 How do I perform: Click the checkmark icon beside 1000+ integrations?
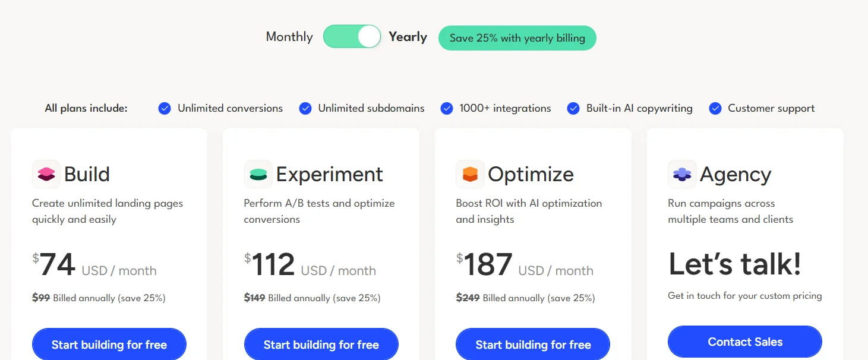(x=447, y=108)
